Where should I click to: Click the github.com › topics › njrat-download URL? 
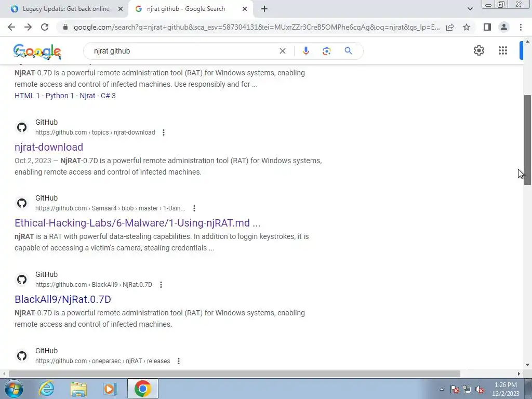pyautogui.click(x=96, y=132)
